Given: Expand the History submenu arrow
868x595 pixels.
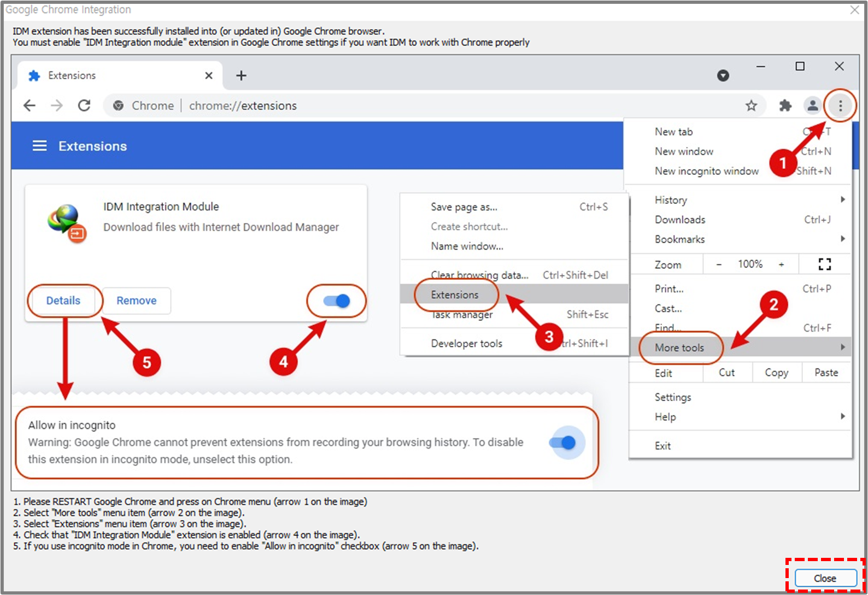Looking at the screenshot, I should coord(843,200).
